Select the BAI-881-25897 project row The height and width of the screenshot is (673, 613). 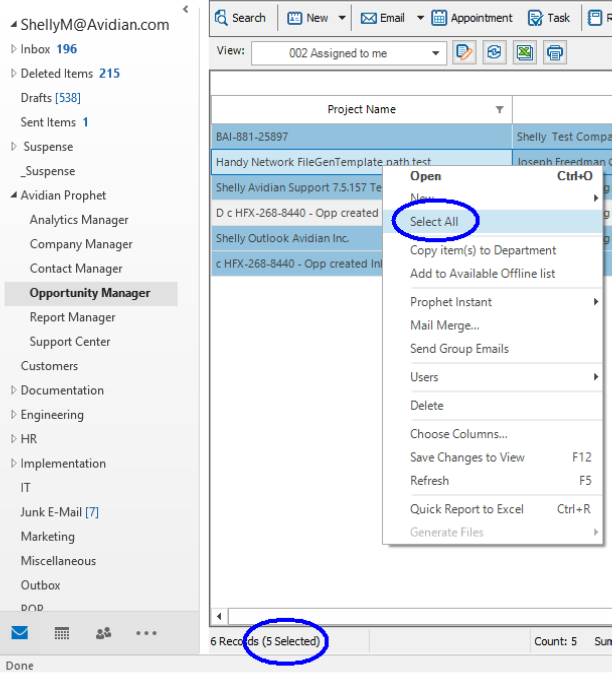tap(361, 137)
